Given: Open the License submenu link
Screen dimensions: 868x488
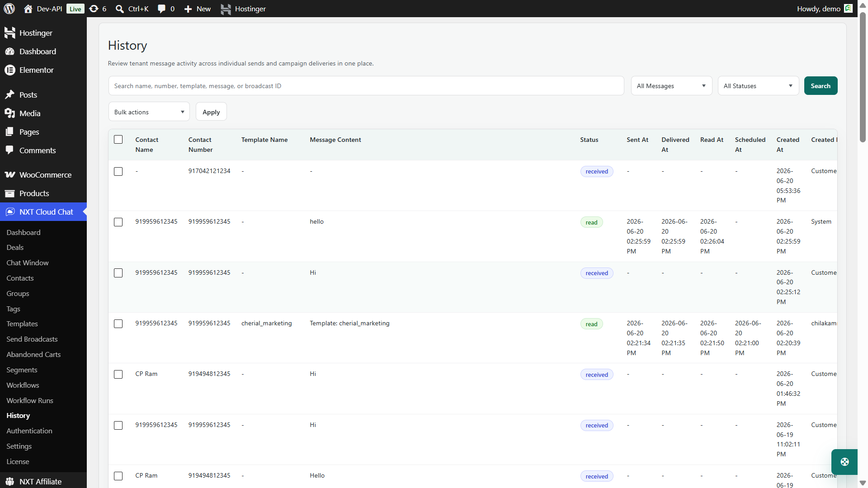Looking at the screenshot, I should click(x=18, y=462).
